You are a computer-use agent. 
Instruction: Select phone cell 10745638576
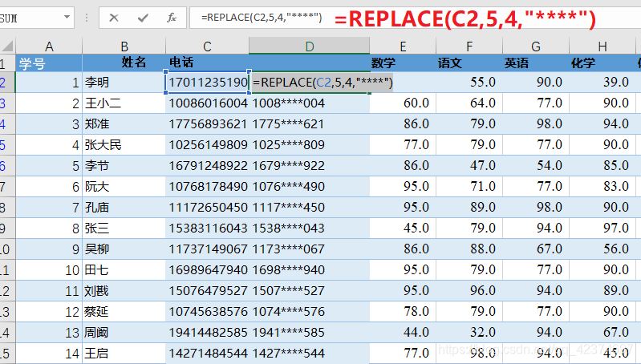pyautogui.click(x=207, y=312)
